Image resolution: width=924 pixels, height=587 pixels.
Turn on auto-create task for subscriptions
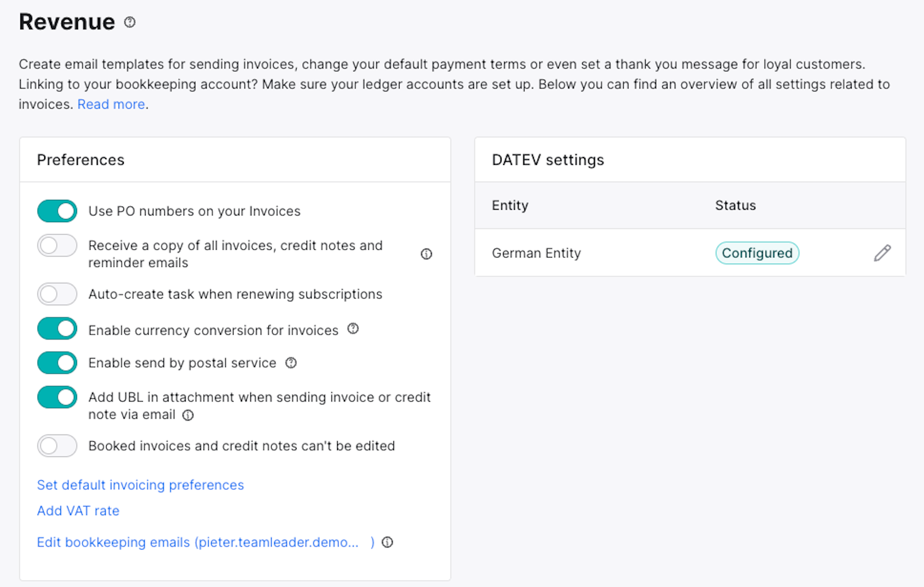pyautogui.click(x=57, y=294)
